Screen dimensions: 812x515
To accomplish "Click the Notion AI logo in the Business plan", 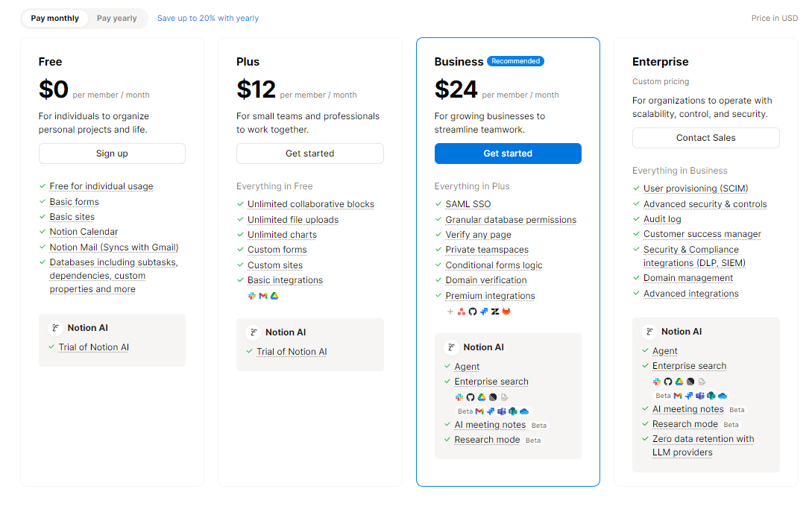I will click(451, 347).
